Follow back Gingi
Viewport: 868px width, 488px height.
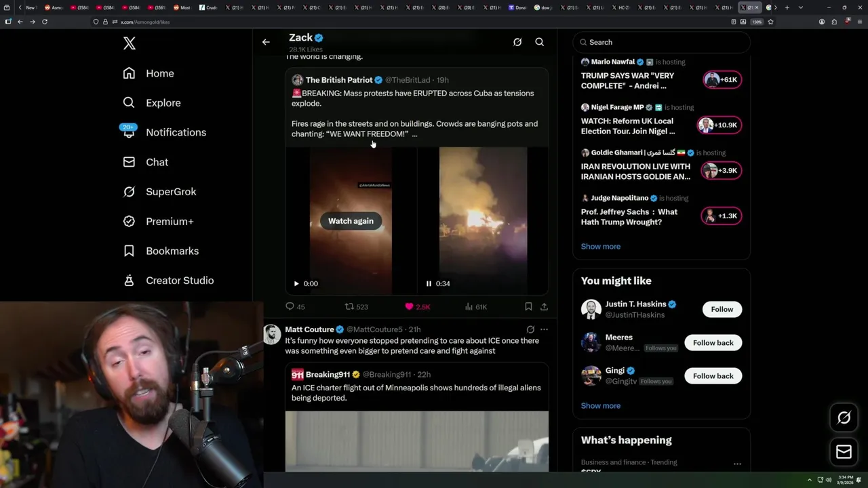[713, 375]
